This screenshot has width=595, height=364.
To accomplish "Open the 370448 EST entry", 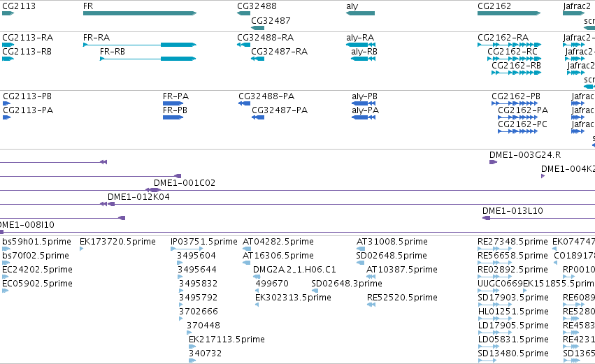I will (203, 326).
